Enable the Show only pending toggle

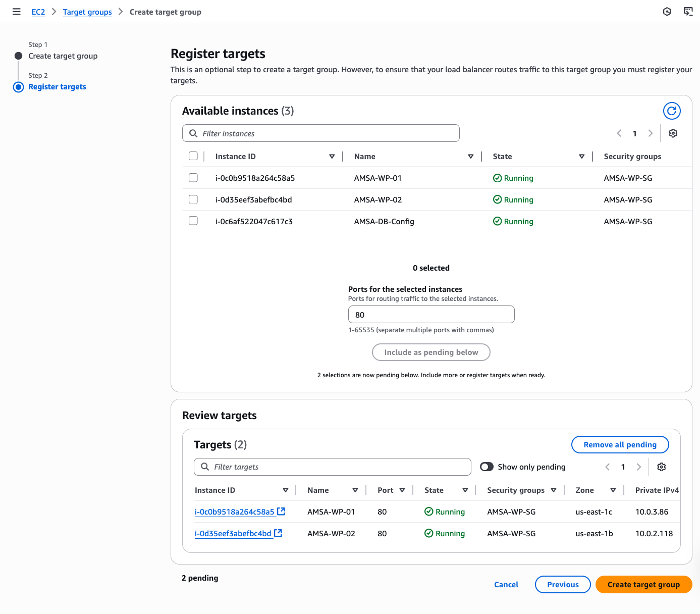[487, 467]
